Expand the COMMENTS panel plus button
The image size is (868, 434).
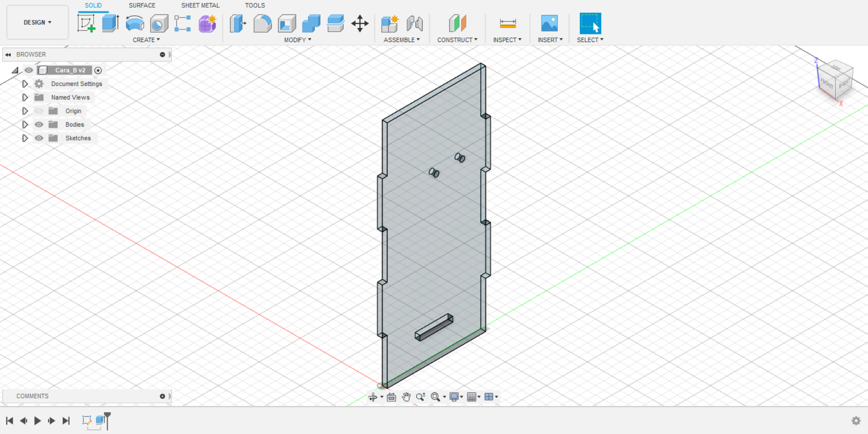(x=162, y=396)
